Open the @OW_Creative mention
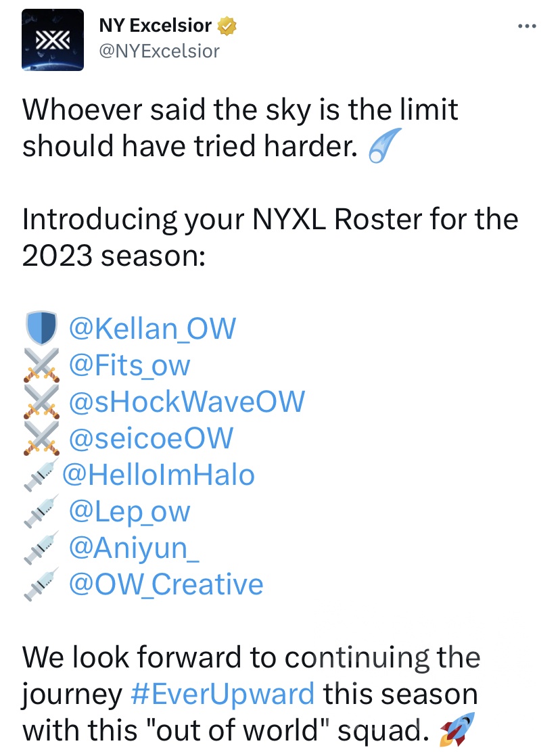The height and width of the screenshot is (752, 560). click(166, 584)
